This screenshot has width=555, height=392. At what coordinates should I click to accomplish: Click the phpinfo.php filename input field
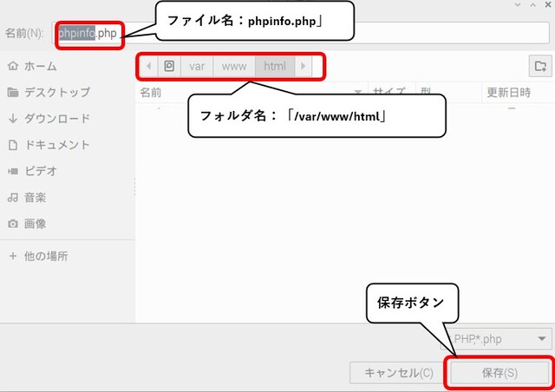point(301,33)
